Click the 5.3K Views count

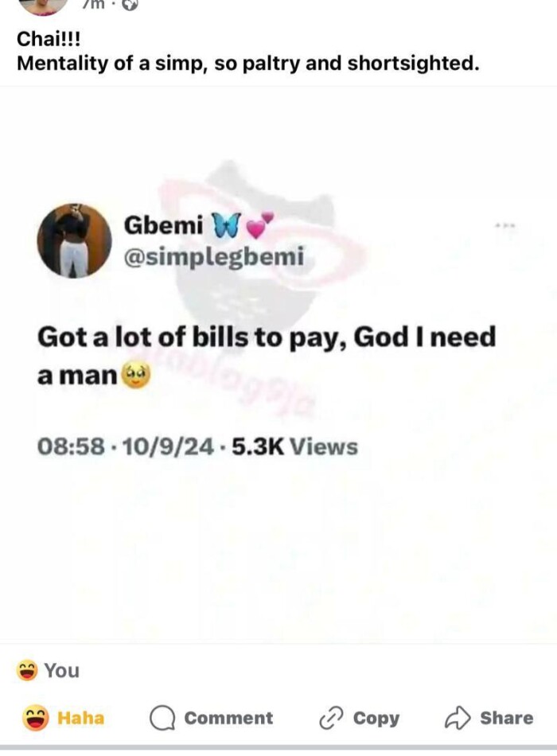pos(294,446)
